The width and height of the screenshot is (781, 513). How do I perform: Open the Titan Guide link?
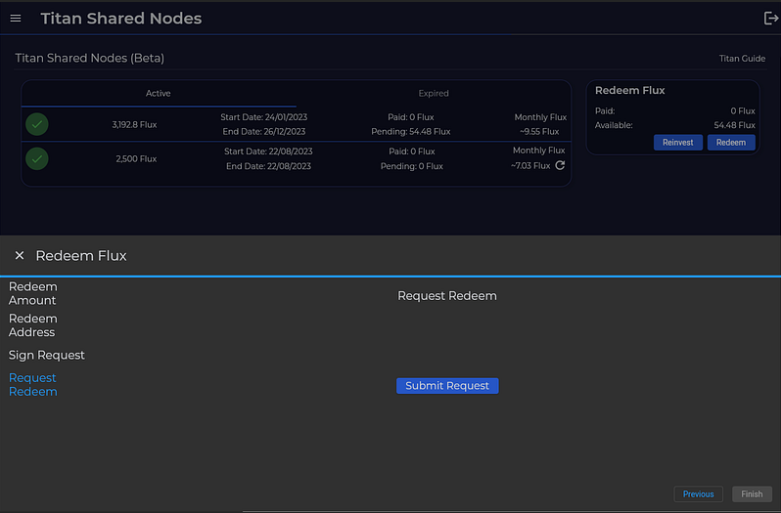point(742,59)
